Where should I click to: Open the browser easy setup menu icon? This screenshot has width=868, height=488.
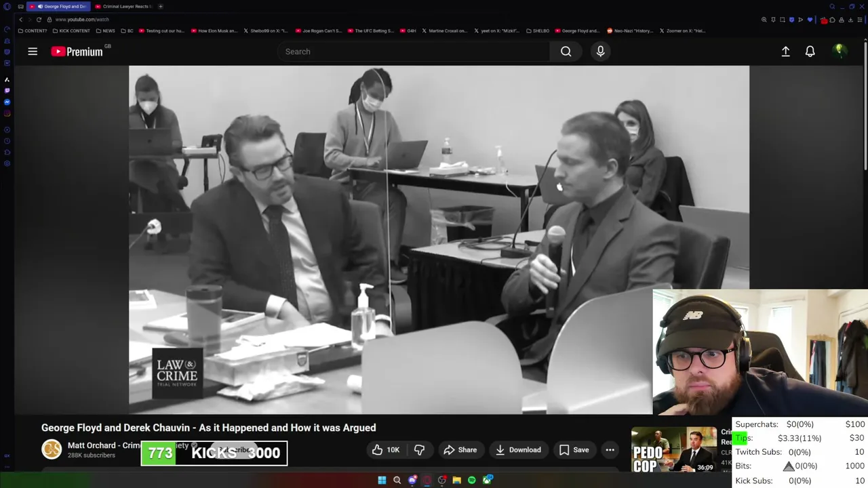(859, 20)
